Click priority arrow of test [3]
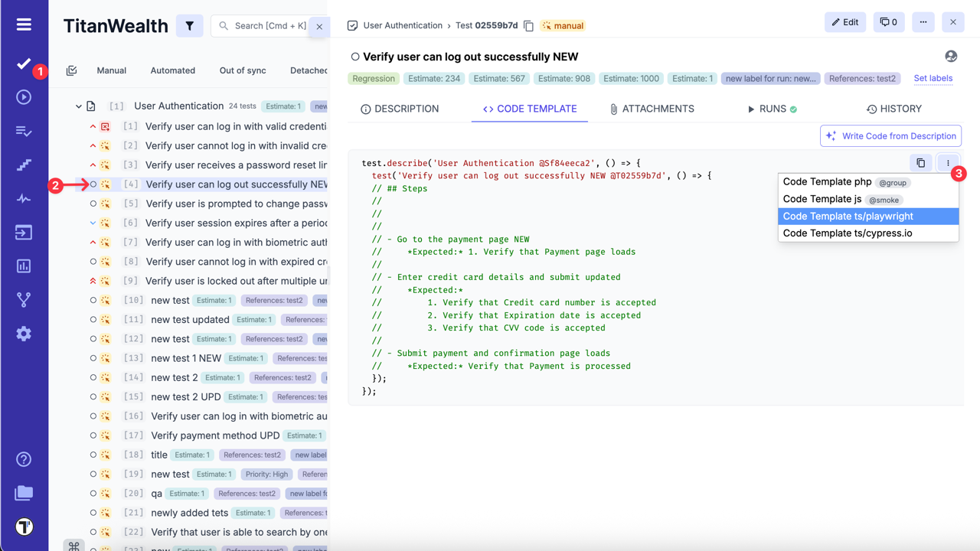The height and width of the screenshot is (551, 980). pos(93,165)
